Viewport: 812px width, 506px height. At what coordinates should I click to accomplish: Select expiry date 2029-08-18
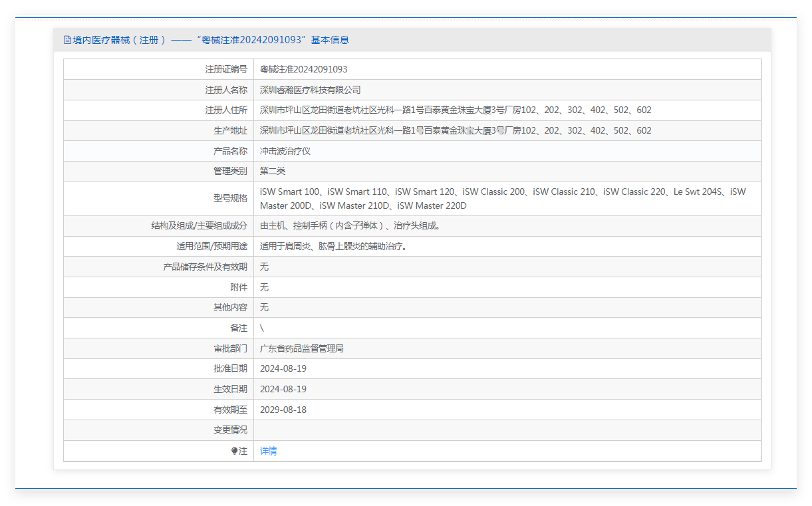(x=283, y=410)
